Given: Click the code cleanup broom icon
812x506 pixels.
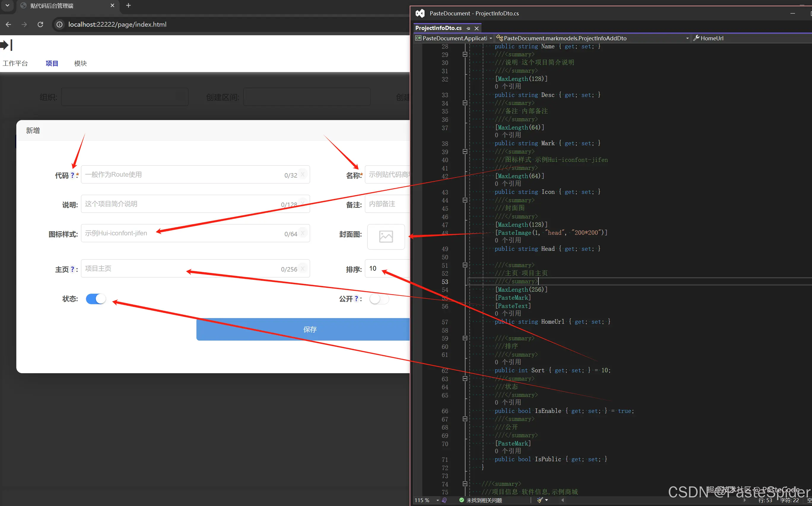Looking at the screenshot, I should coord(540,500).
